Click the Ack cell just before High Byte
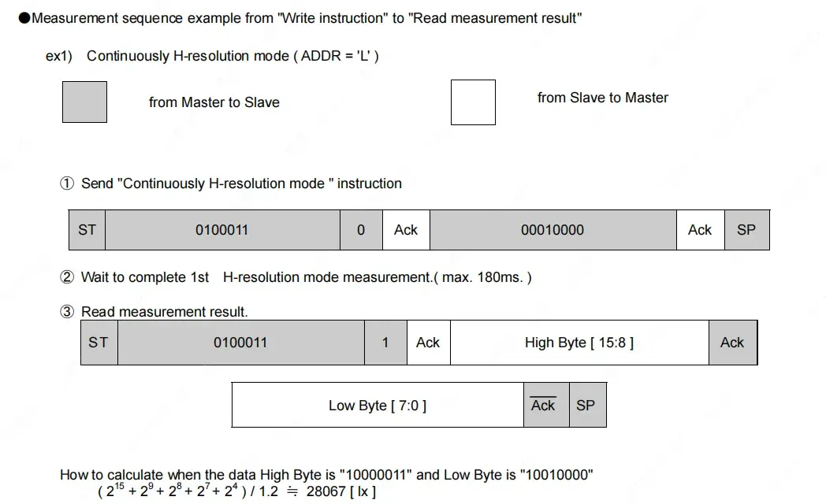Screen dimensions: 826x504 pyautogui.click(x=428, y=343)
